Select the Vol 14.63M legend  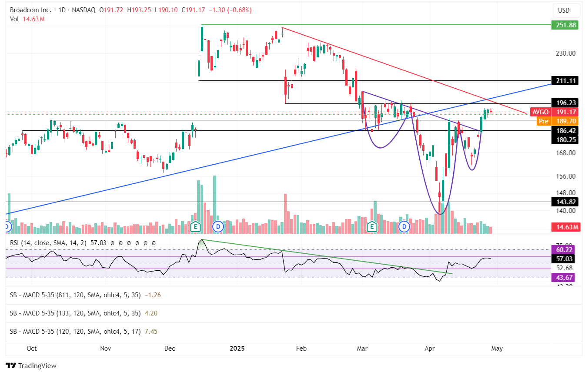27,19
